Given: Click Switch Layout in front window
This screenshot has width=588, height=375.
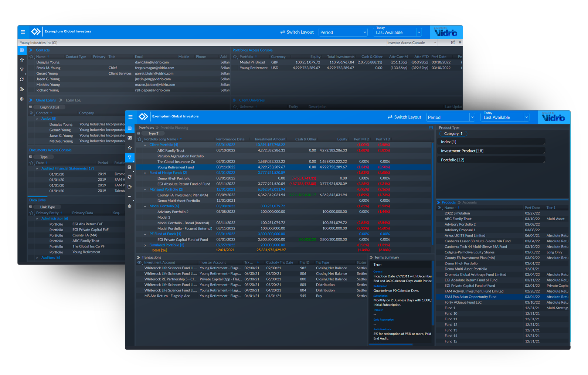Looking at the screenshot, I should pyautogui.click(x=404, y=117).
